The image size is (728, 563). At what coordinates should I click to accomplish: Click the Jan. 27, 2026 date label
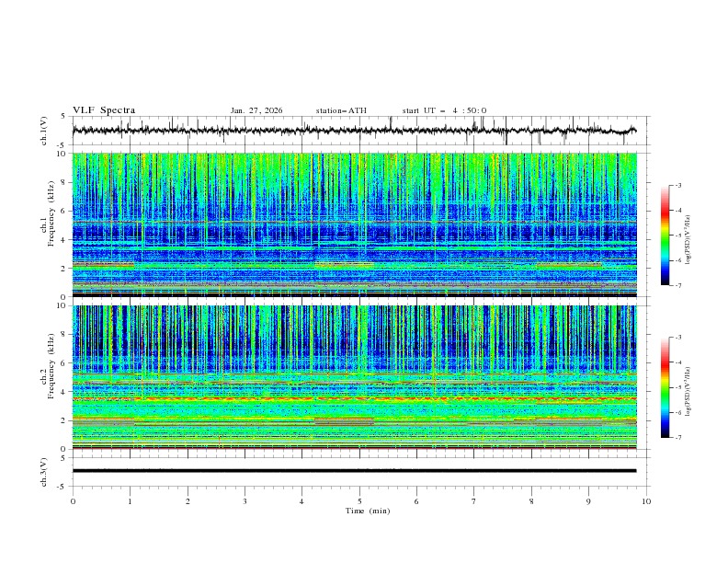coord(256,110)
